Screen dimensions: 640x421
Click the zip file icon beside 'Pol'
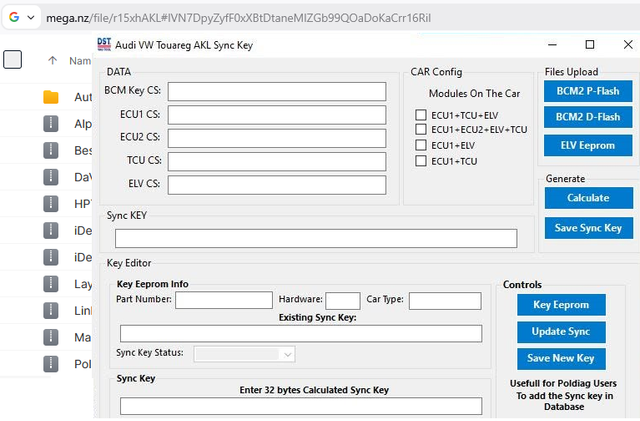click(51, 364)
